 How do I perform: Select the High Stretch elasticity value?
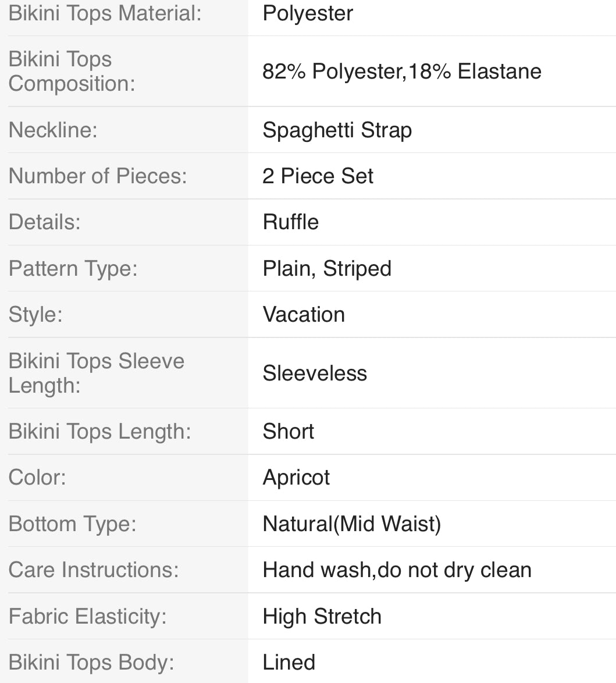tap(322, 617)
